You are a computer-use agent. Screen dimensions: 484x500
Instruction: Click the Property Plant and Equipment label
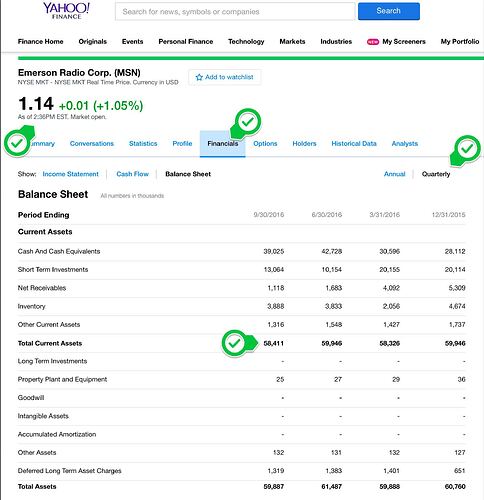point(62,379)
